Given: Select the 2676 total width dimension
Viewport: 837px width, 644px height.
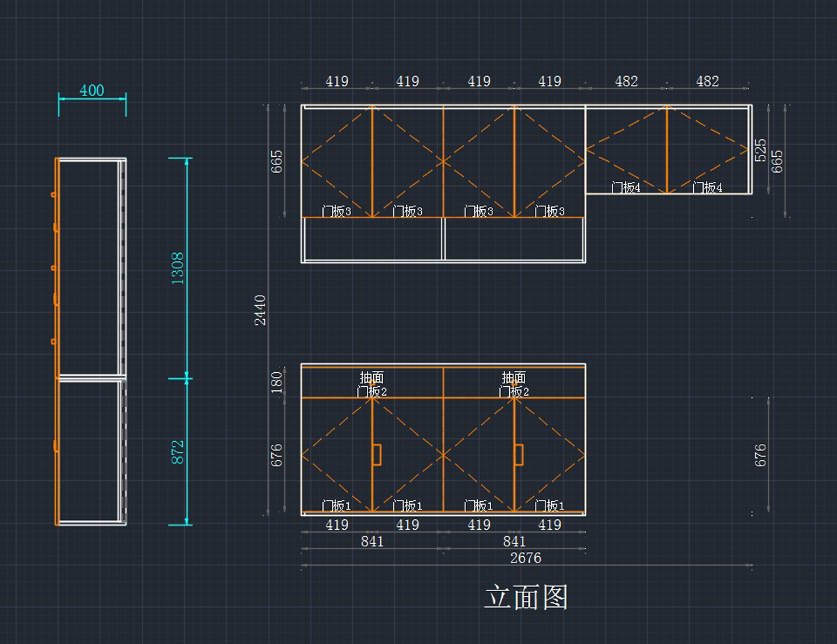Looking at the screenshot, I should coord(525,558).
